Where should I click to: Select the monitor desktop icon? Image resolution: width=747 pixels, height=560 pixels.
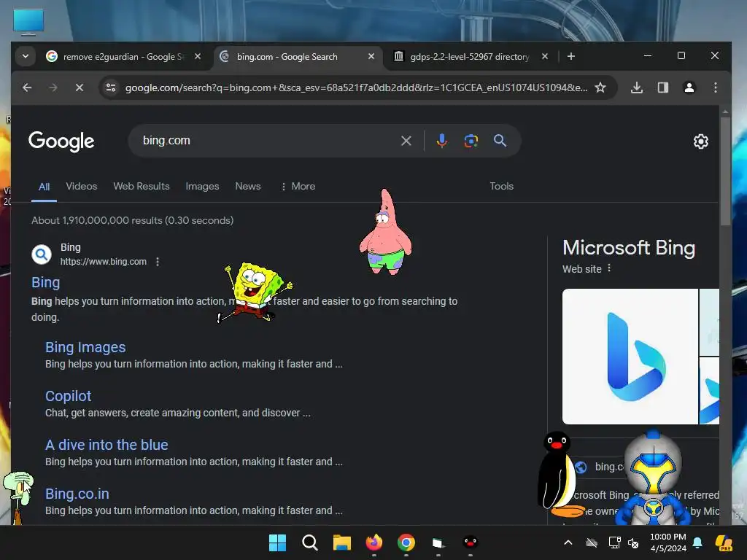(x=28, y=22)
